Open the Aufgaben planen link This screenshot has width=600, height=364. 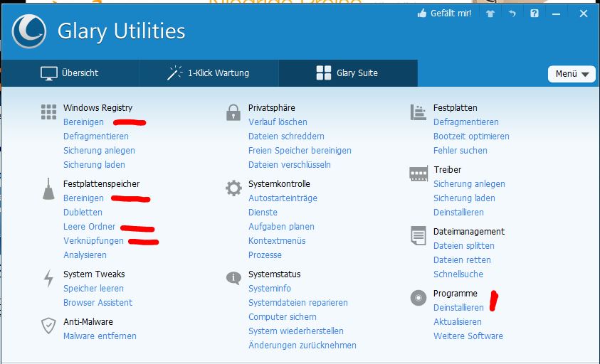(281, 227)
